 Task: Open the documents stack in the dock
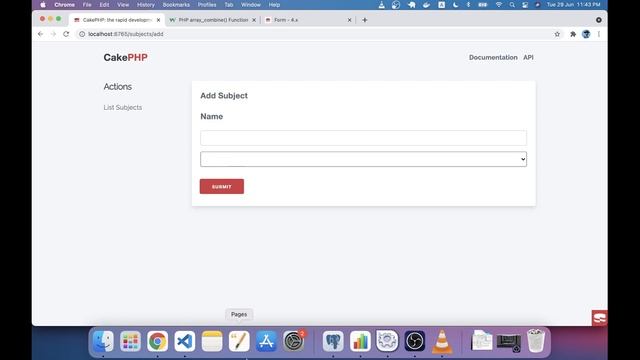pyautogui.click(x=482, y=341)
